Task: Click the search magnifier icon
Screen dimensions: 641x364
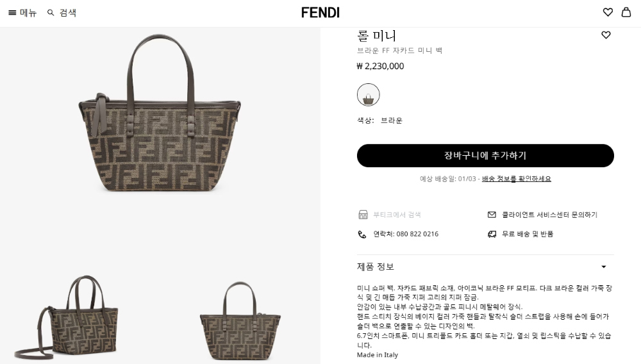Action: [x=51, y=13]
